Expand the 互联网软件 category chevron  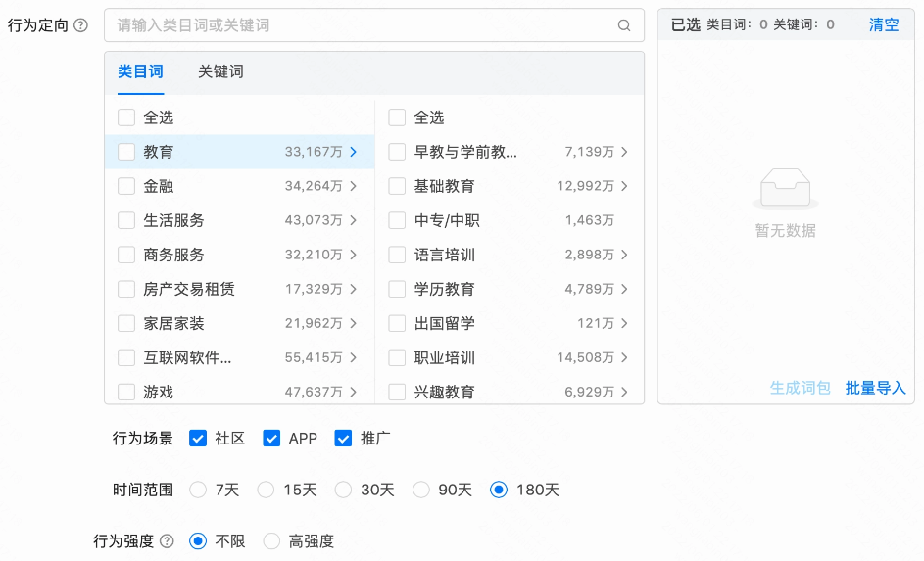click(354, 358)
